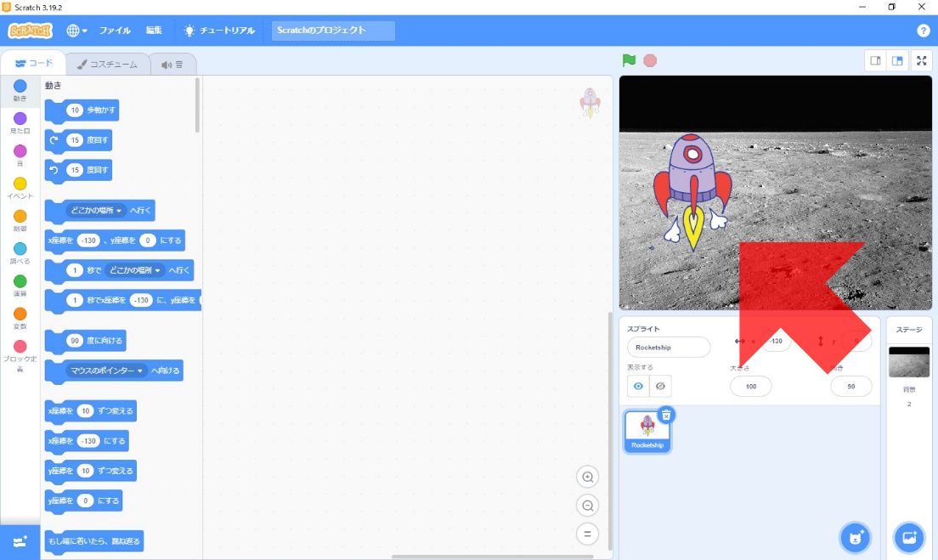Image resolution: width=938 pixels, height=560 pixels.
Task: Show the sprite with the eye icon
Action: click(638, 387)
